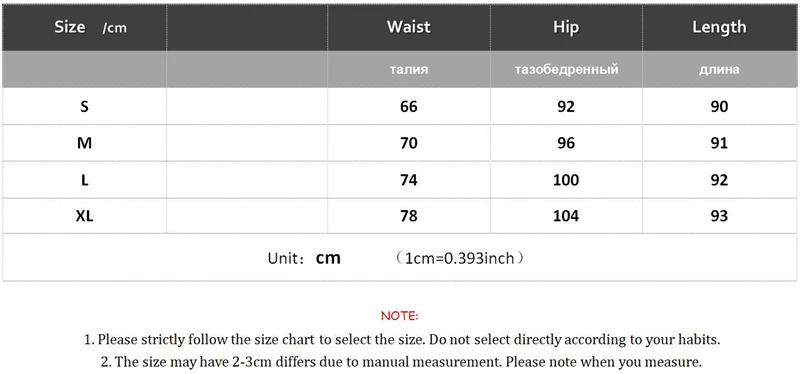The height and width of the screenshot is (374, 800).
Task: Select the S size row label
Action: 85,107
